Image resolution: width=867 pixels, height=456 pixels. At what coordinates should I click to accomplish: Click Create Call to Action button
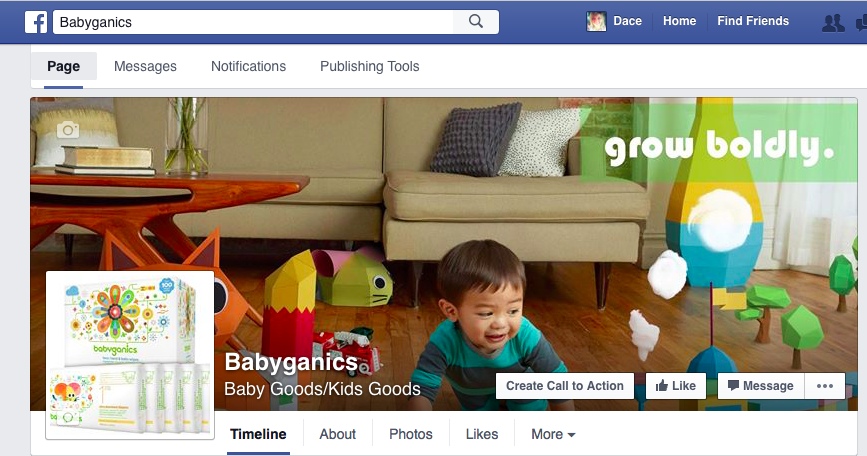(x=565, y=386)
